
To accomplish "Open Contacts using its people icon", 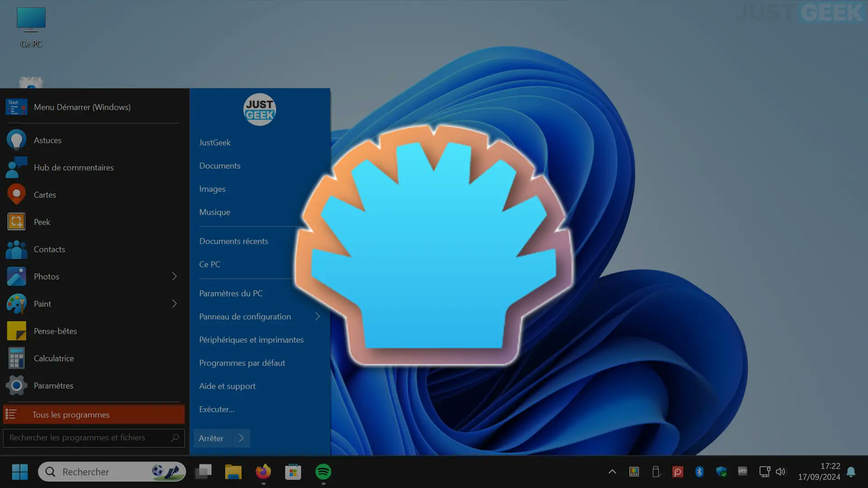I will pos(16,249).
